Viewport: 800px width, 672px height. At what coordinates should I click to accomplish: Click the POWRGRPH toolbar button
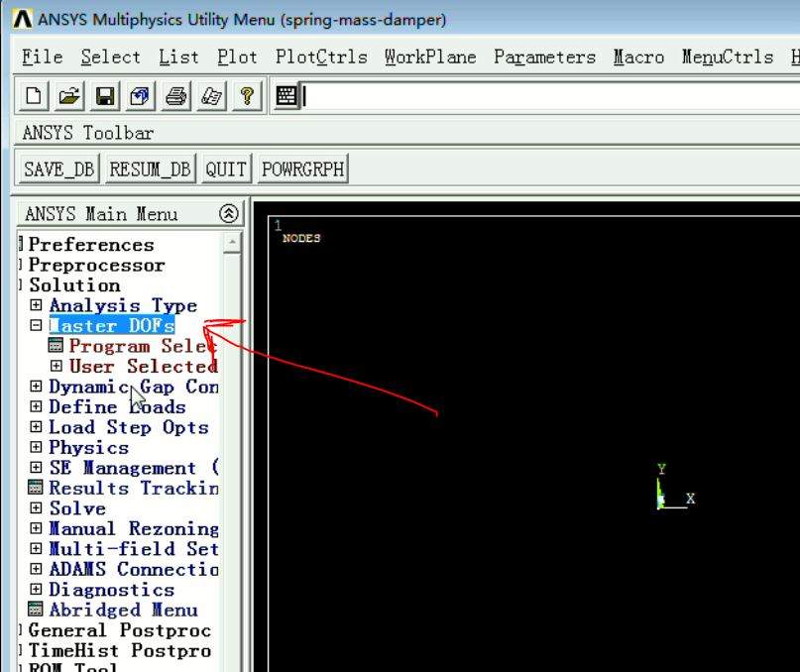click(303, 168)
